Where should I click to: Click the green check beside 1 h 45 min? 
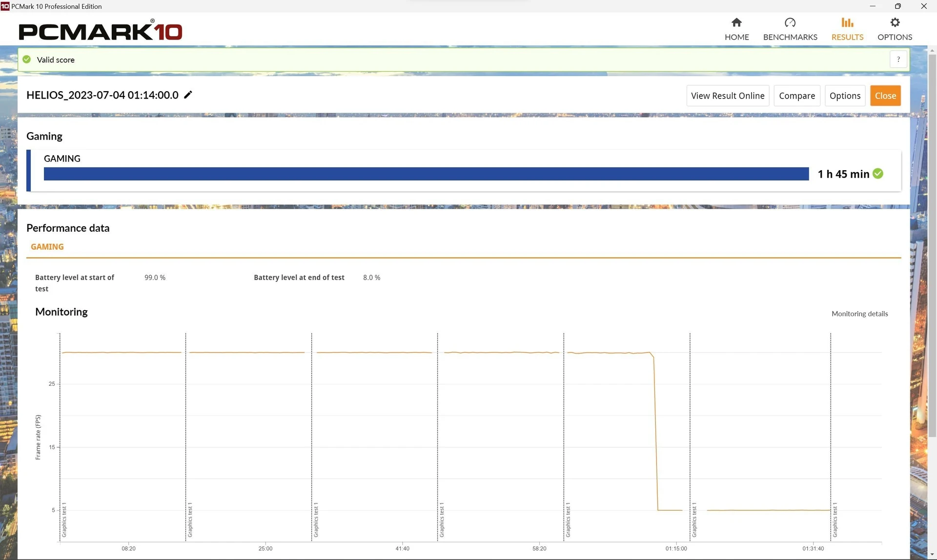(878, 174)
